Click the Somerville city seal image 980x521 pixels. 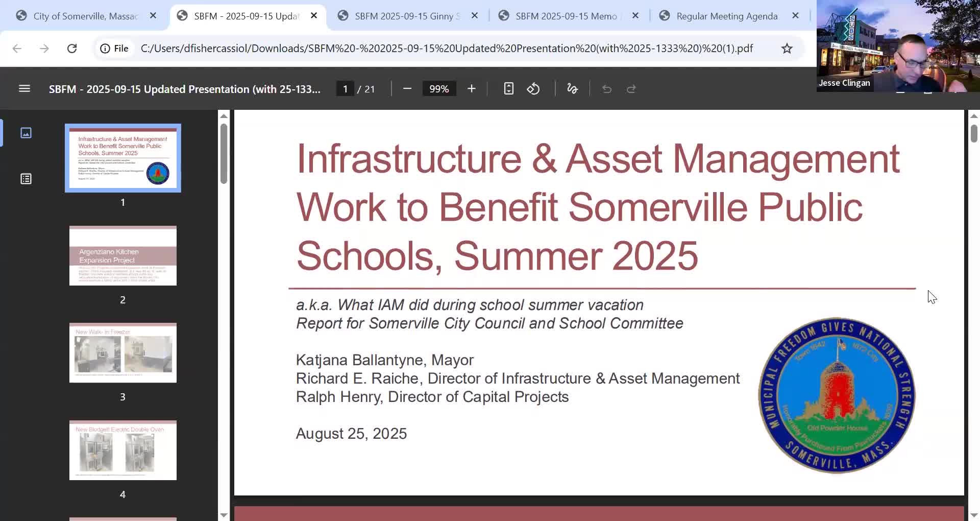(837, 396)
